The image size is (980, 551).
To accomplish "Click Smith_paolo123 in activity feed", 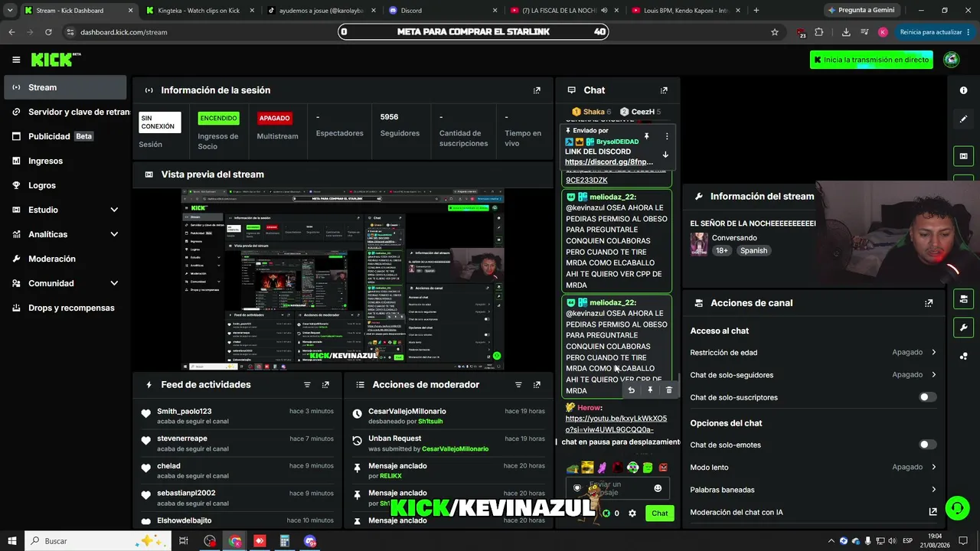I will [x=184, y=411].
